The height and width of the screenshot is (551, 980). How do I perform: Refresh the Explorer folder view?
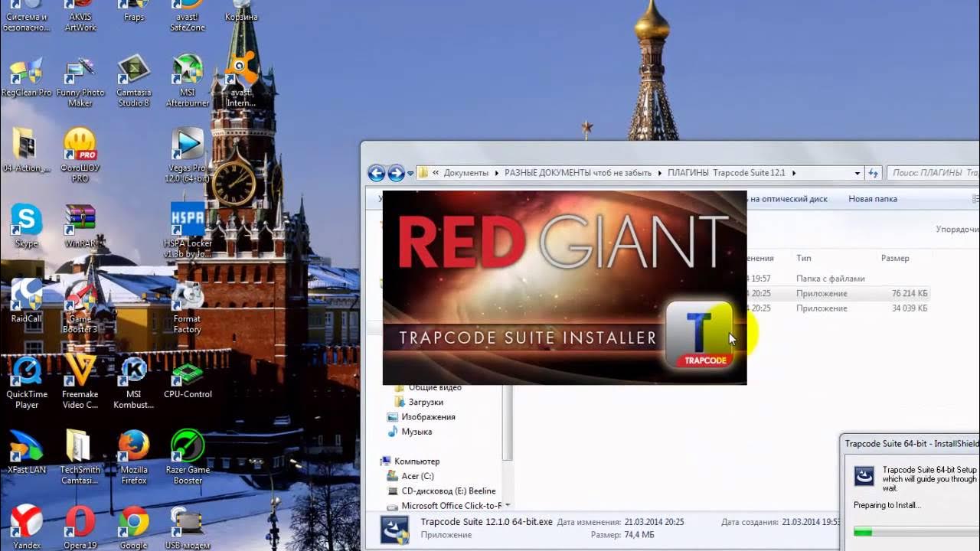(x=874, y=174)
